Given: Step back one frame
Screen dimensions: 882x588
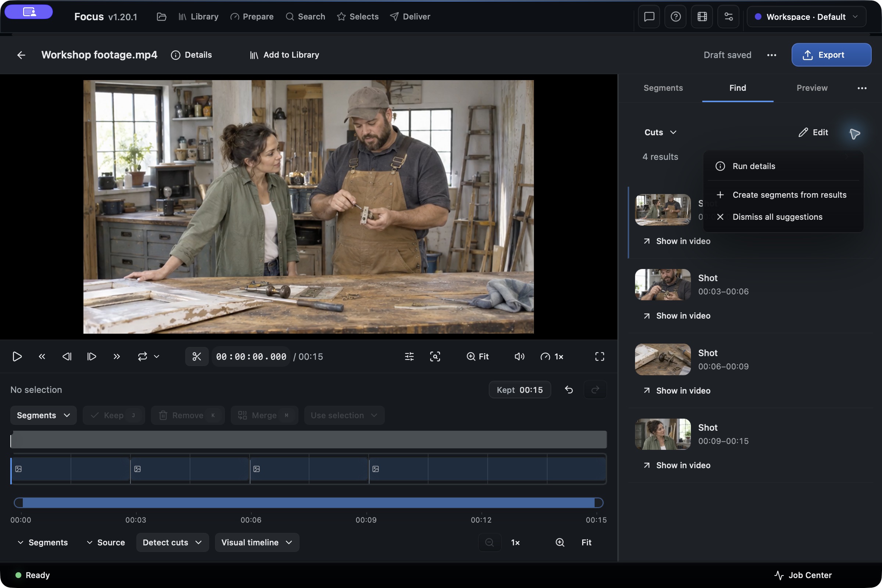Looking at the screenshot, I should click(67, 356).
